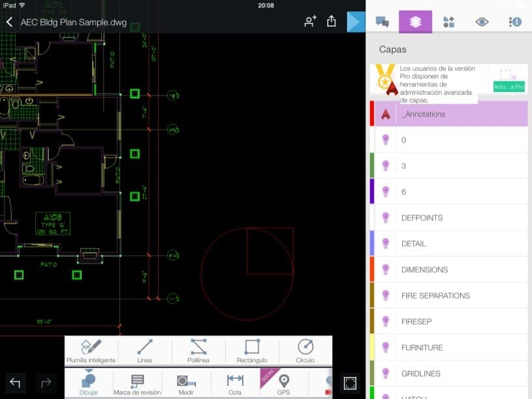The width and height of the screenshot is (532, 399).
Task: Collapse the side panel with blue arrow
Action: pos(355,22)
